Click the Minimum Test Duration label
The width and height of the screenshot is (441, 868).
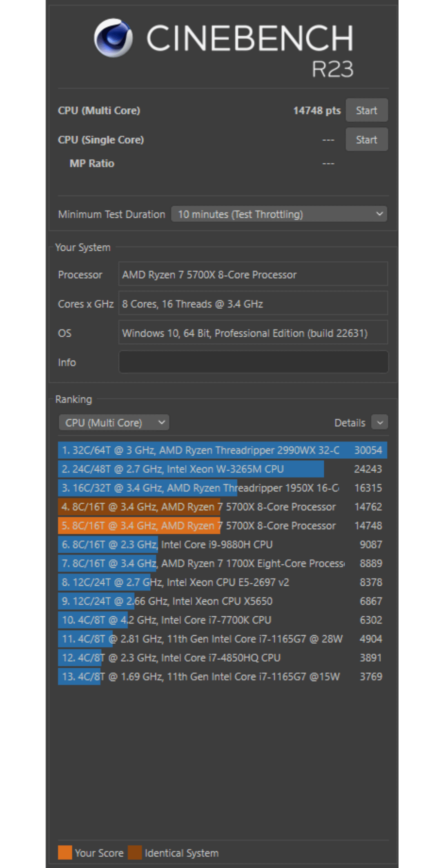111,214
